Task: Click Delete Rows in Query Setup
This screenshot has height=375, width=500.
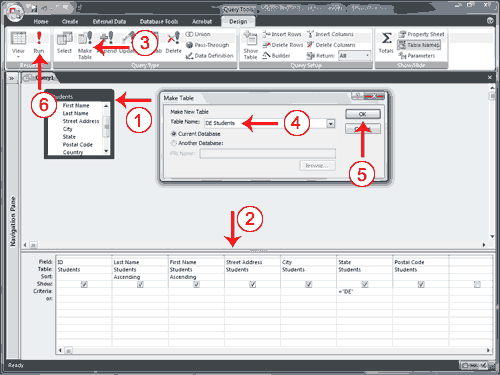Action: (x=283, y=45)
